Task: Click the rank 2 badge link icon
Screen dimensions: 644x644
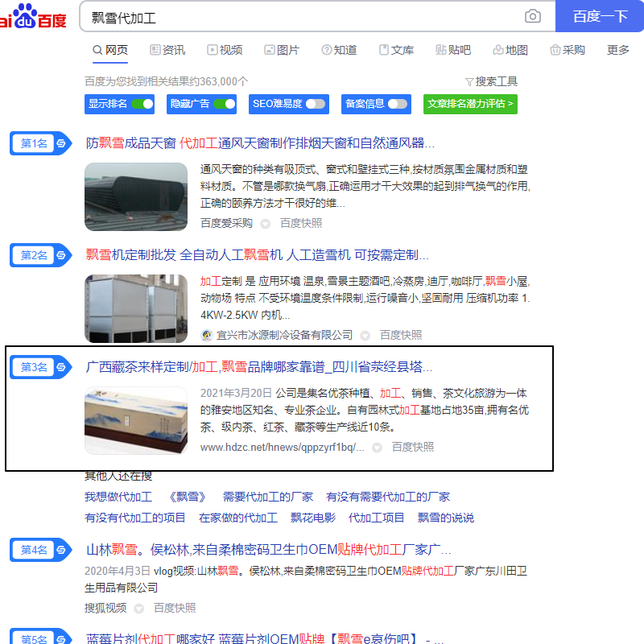Action: [x=61, y=255]
